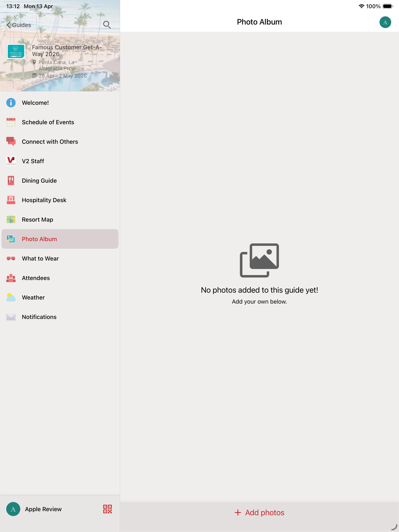
Task: Tap the Punta Cana location text
Action: tap(61, 65)
